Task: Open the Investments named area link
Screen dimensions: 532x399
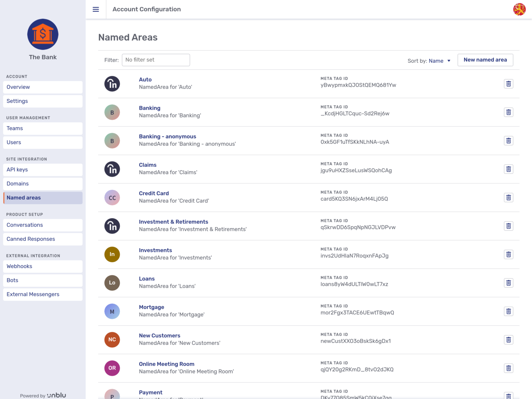Action: (x=155, y=250)
